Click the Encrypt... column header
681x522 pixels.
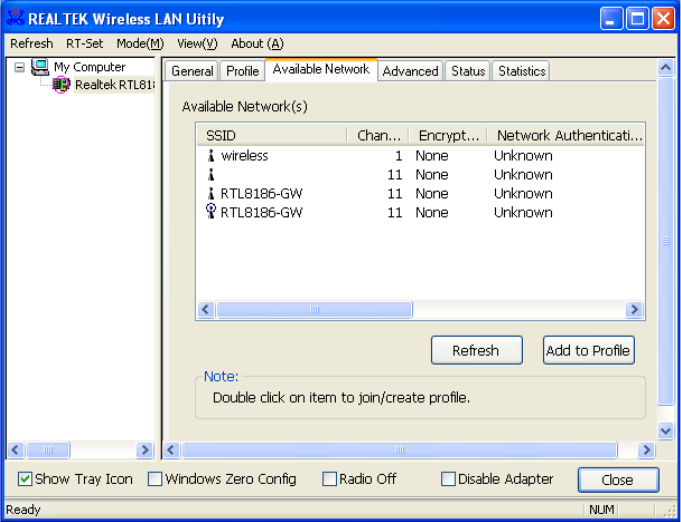448,135
